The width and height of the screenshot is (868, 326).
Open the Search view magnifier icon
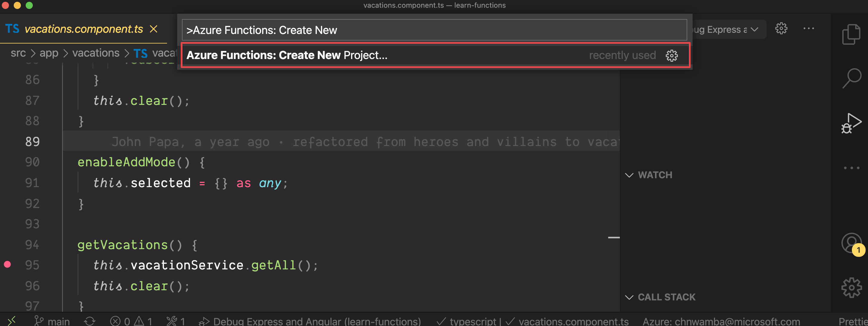(851, 78)
